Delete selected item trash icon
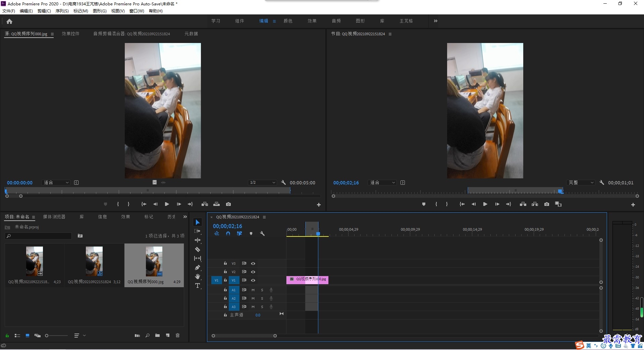The width and height of the screenshot is (644, 350). point(178,336)
